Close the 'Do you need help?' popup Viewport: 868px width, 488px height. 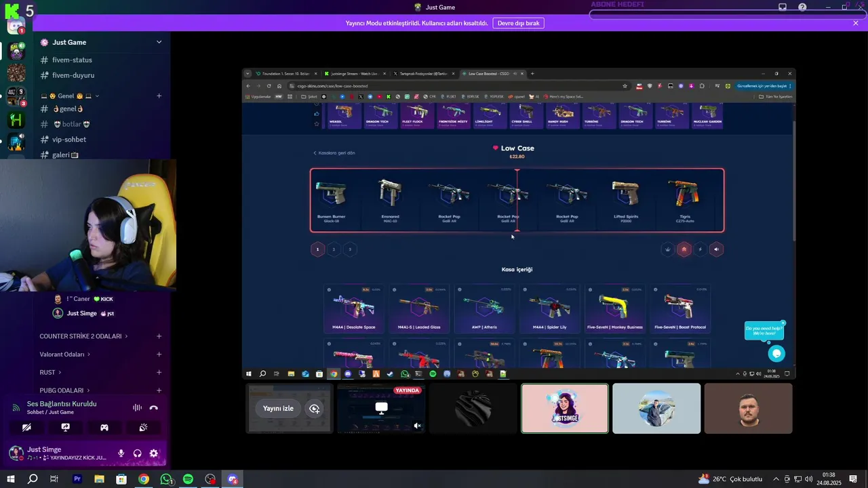pos(783,323)
